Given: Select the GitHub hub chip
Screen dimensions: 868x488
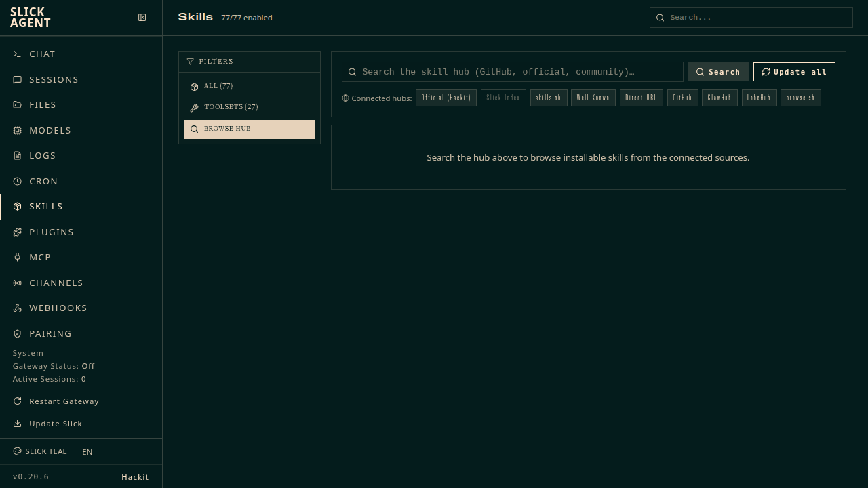Looking at the screenshot, I should click(682, 98).
